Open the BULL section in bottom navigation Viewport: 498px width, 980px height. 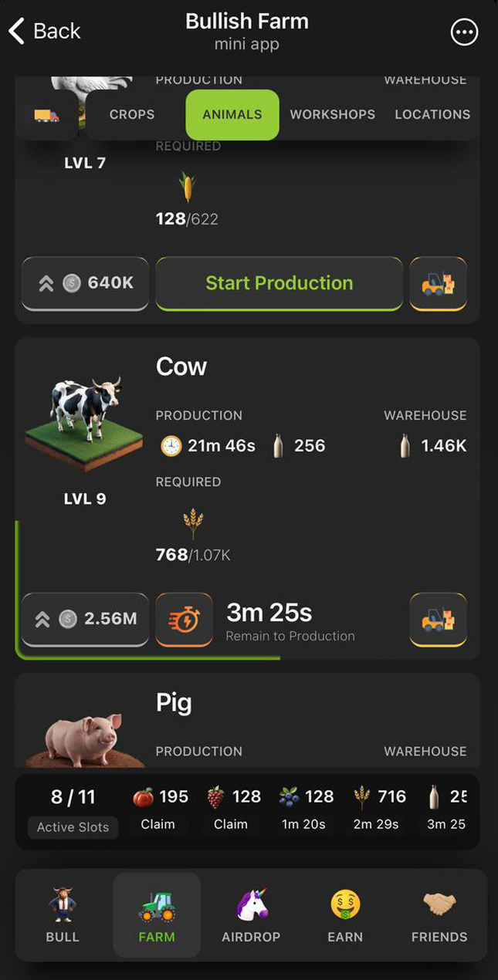[x=63, y=914]
